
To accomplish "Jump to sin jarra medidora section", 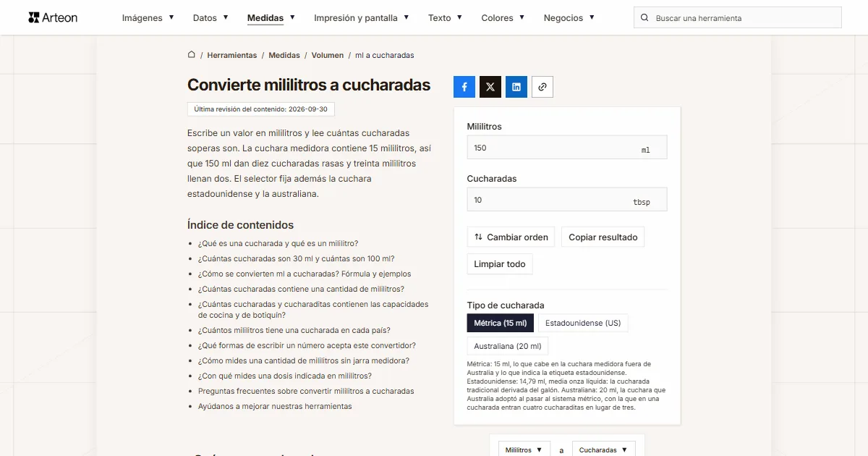I will point(304,360).
